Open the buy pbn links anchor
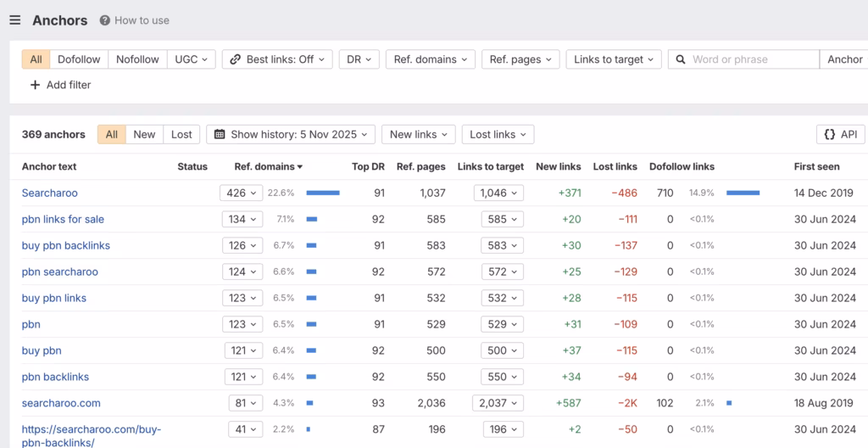The image size is (868, 448). click(x=54, y=298)
